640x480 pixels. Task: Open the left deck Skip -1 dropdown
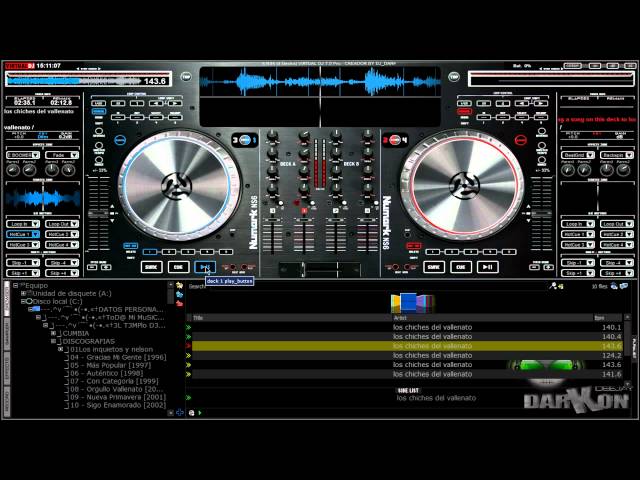[23, 263]
